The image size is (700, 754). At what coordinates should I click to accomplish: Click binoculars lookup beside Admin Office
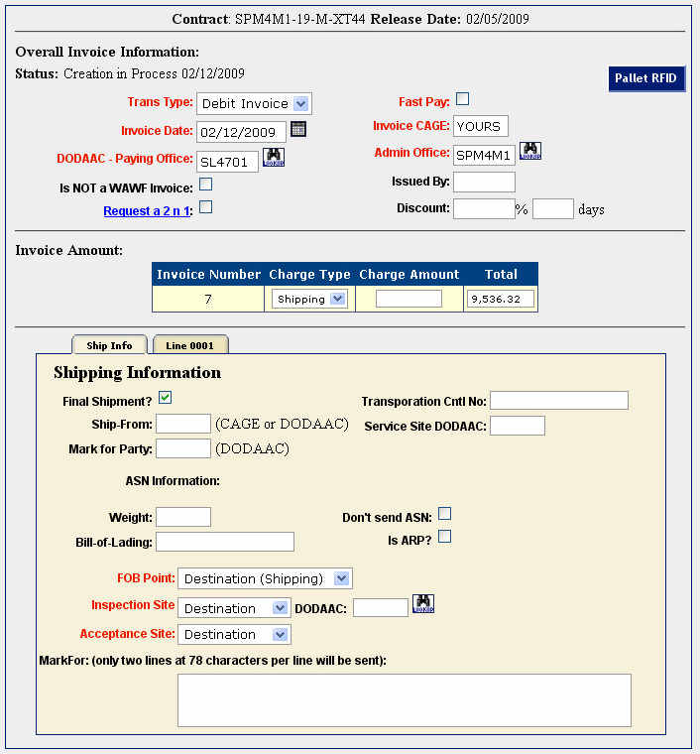[x=530, y=152]
